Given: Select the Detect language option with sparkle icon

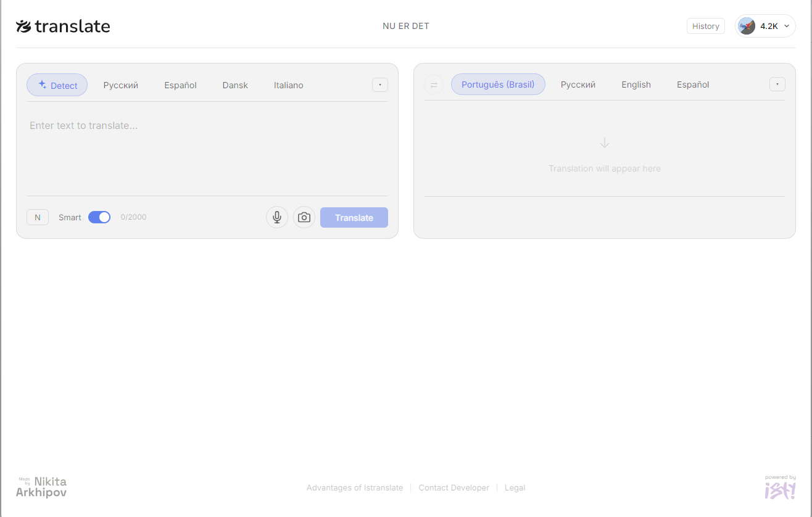Looking at the screenshot, I should [x=57, y=85].
